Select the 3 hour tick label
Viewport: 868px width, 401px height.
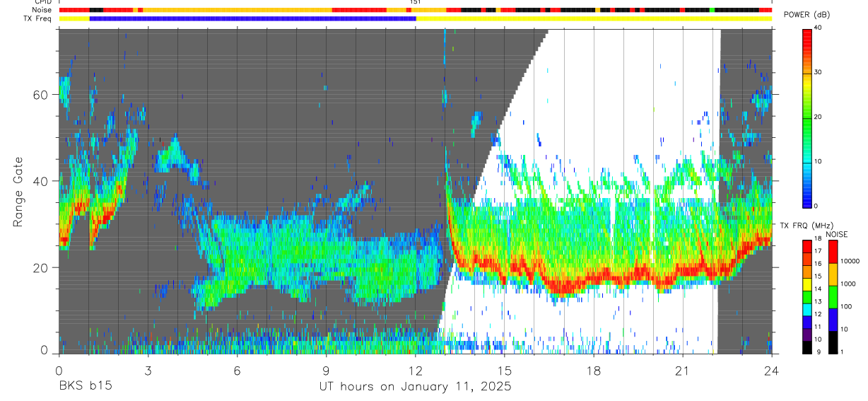tap(148, 371)
